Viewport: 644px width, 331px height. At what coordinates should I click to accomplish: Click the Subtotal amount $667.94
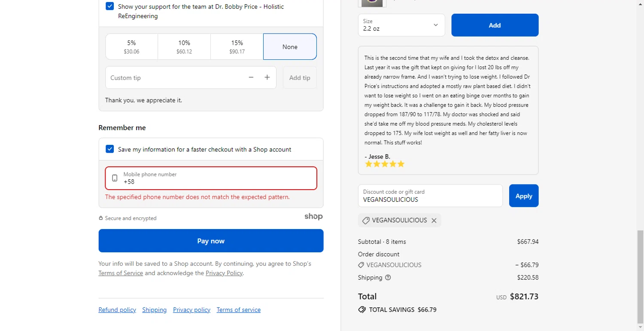click(528, 242)
